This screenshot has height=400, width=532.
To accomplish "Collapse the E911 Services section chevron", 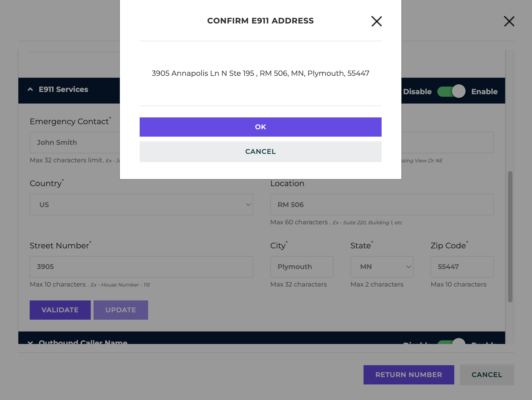I will click(x=30, y=89).
